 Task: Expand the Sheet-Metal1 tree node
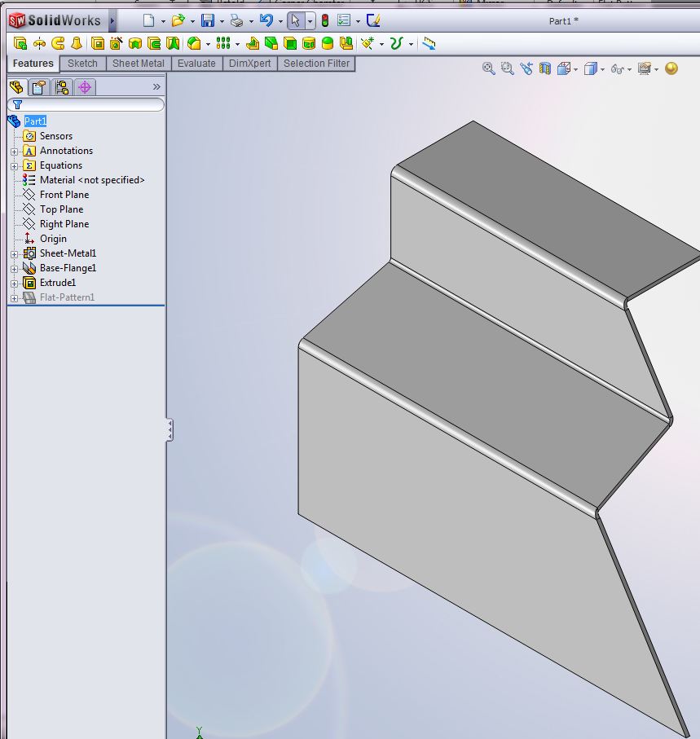(14, 254)
